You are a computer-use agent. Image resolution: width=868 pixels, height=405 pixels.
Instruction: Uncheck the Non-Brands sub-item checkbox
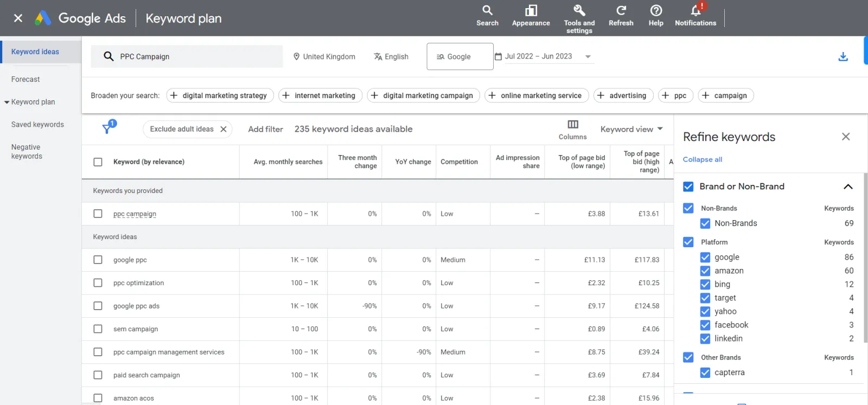pyautogui.click(x=705, y=223)
